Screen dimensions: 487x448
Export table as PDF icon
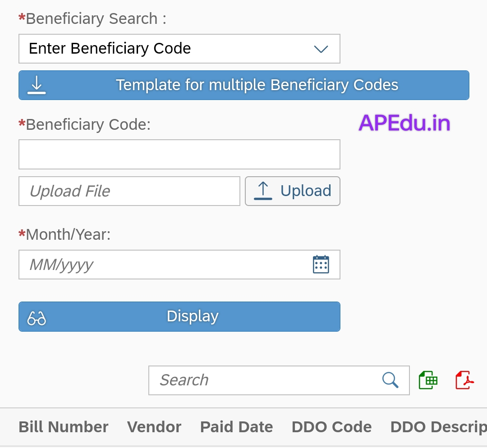click(x=464, y=380)
